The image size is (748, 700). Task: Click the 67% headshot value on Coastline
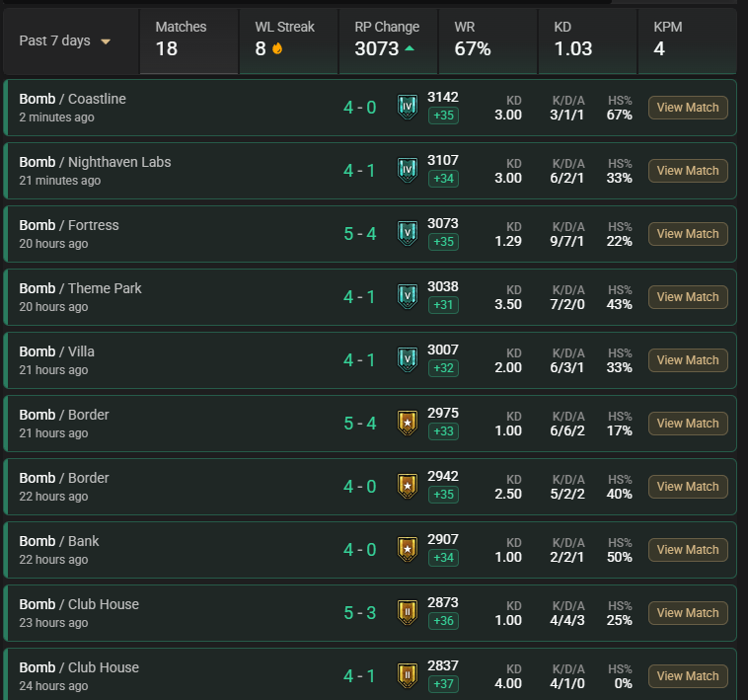(619, 115)
